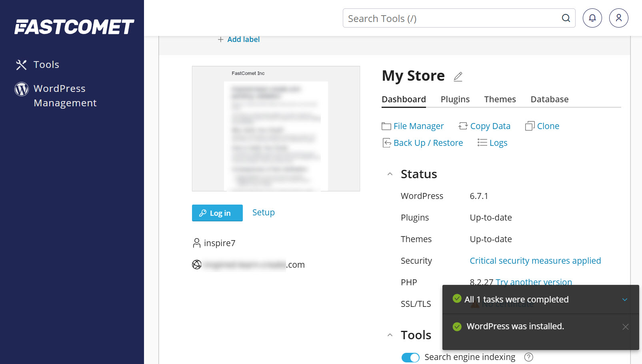Toggle Search engine indexing switch

410,357
